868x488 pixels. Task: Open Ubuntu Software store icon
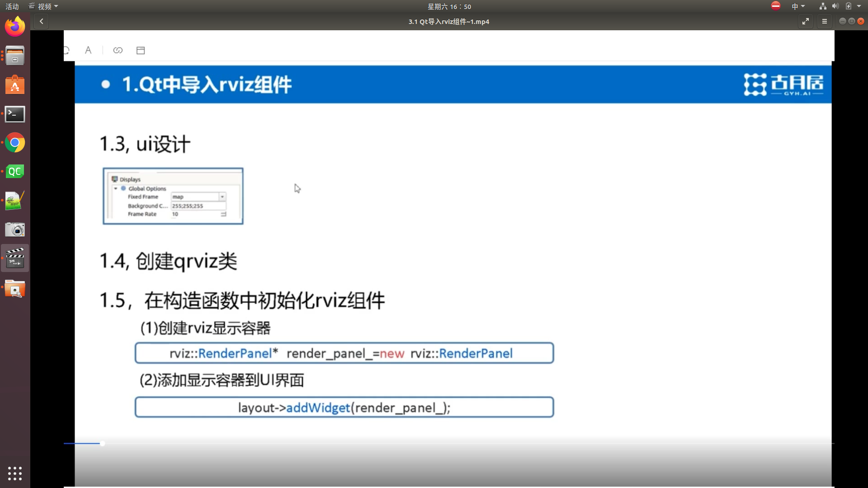tap(15, 85)
